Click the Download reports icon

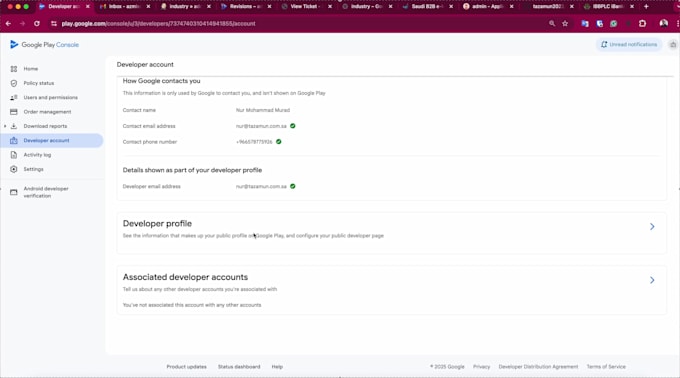[14, 126]
